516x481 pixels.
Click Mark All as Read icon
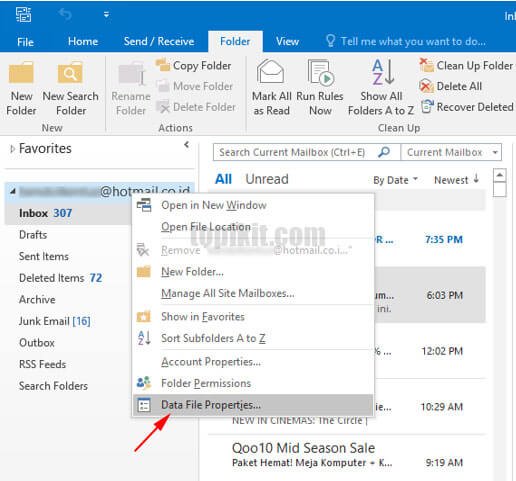click(x=271, y=88)
